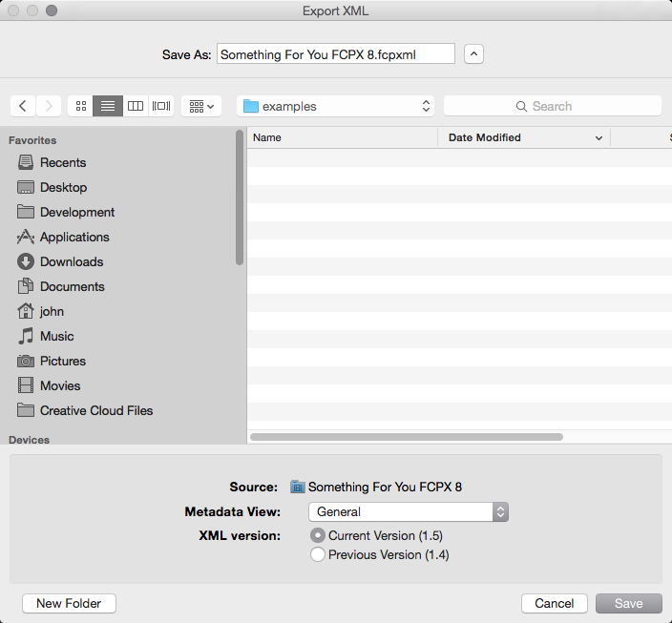Viewport: 672px width, 623px height.
Task: Click the Search field
Action: point(553,106)
